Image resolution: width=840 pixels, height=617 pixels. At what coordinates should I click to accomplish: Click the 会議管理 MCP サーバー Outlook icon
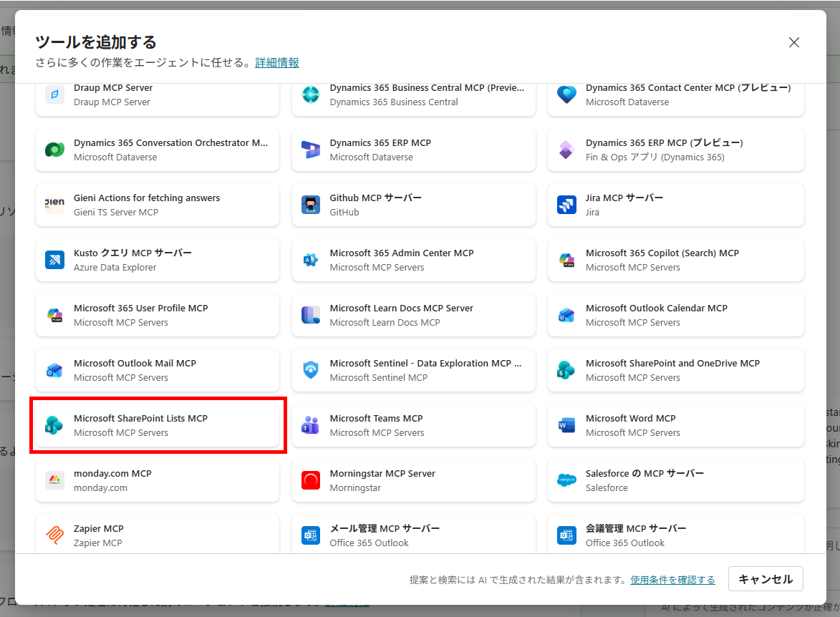(566, 535)
